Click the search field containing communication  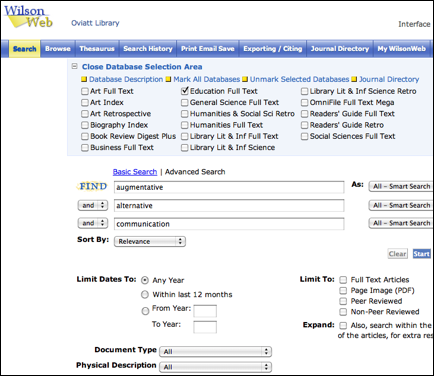pos(229,224)
